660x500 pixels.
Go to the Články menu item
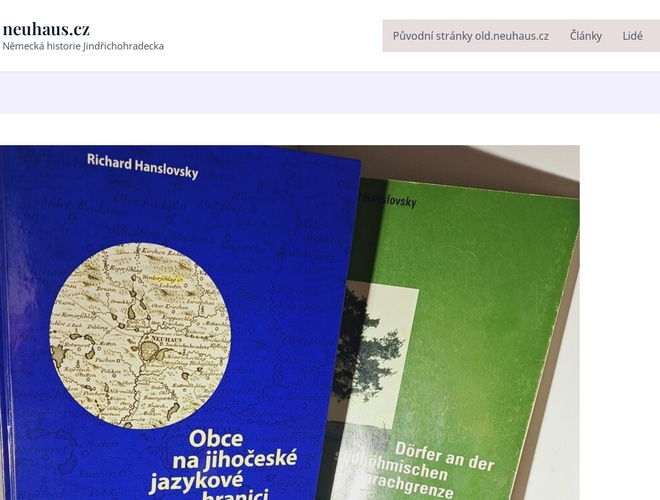[x=585, y=36]
